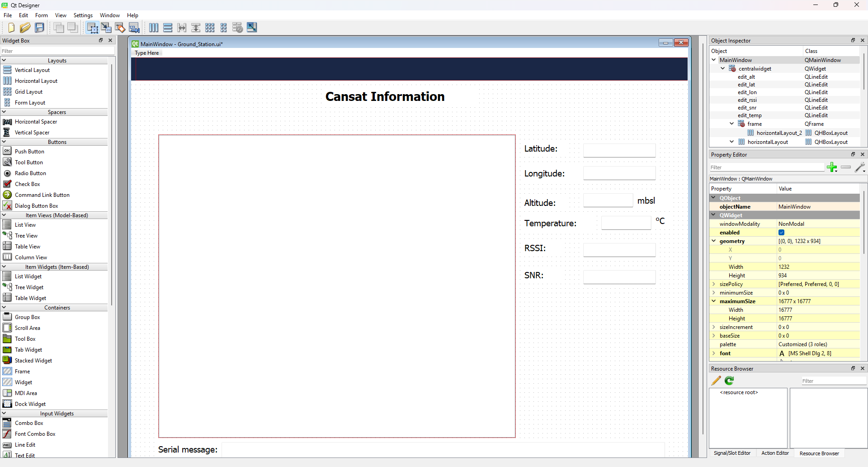Viewport: 868px width, 467px height.
Task: Collapse the Containers category
Action: (x=4, y=307)
